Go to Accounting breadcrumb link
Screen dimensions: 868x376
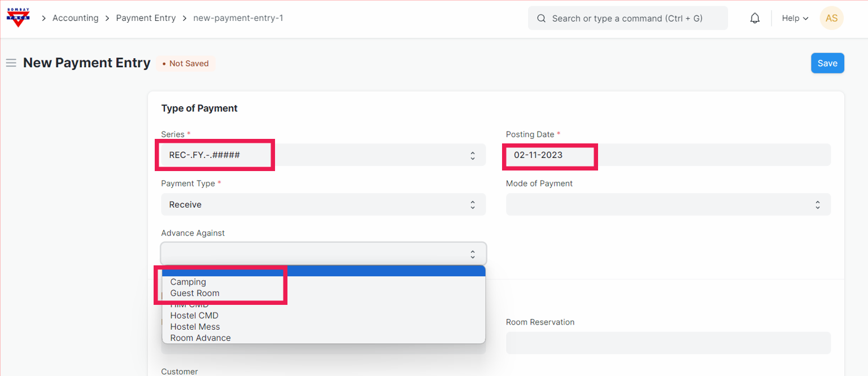pos(75,18)
